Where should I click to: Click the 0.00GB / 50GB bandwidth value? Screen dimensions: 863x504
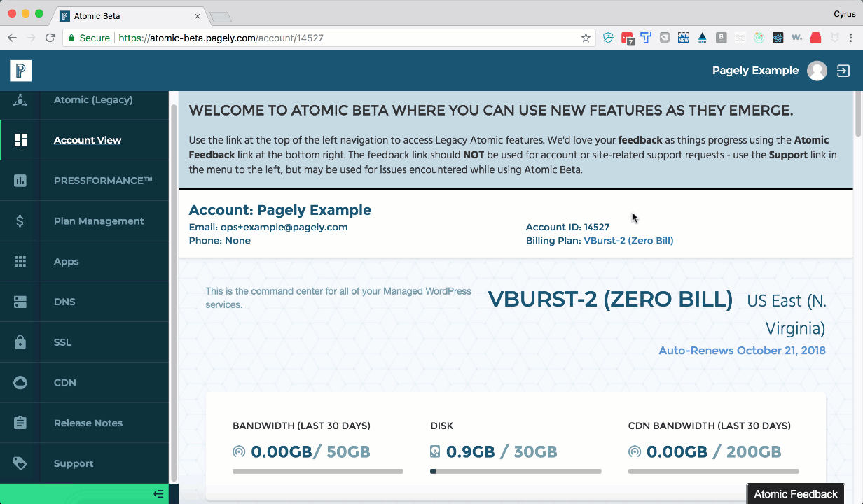(x=310, y=451)
